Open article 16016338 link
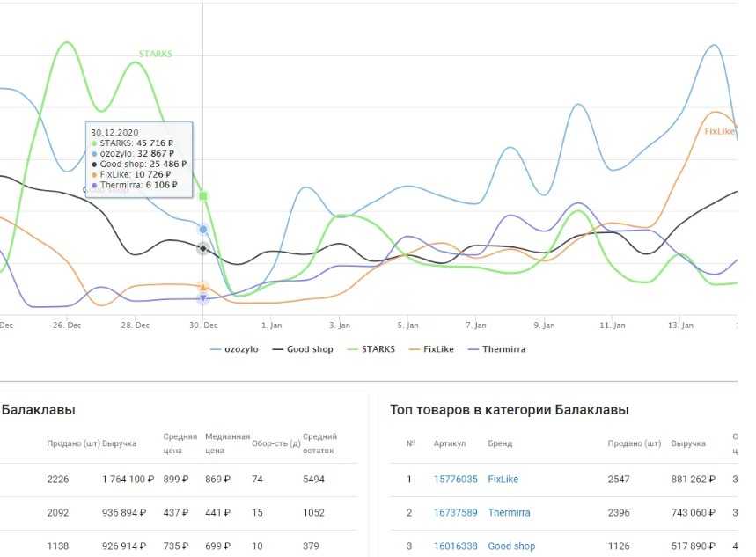The image size is (756, 557). [x=455, y=546]
